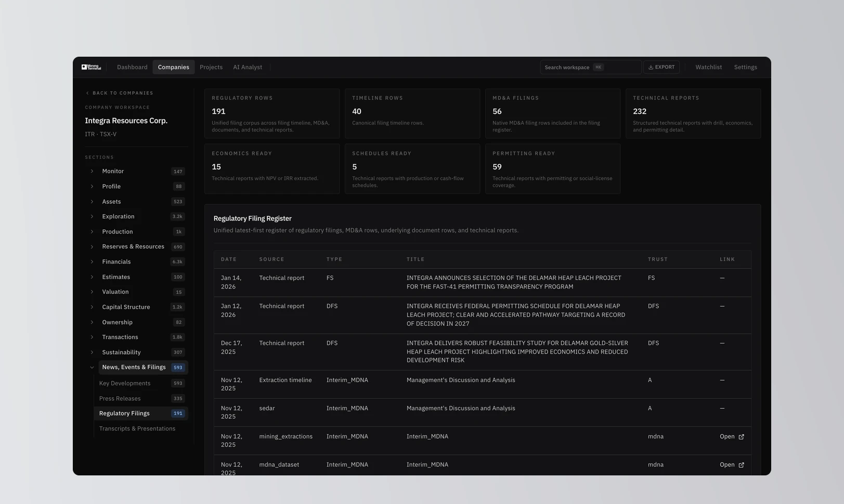Expand the Financials section chevron

click(x=92, y=262)
